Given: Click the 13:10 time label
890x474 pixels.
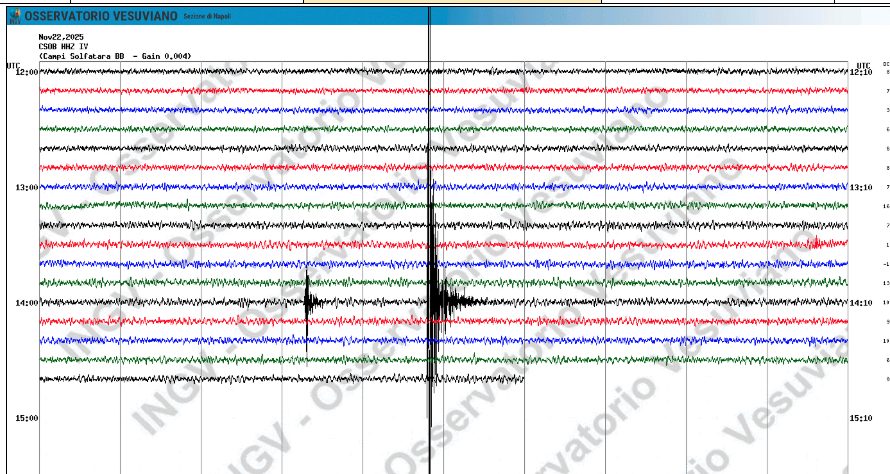Looking at the screenshot, I should click(x=861, y=188).
